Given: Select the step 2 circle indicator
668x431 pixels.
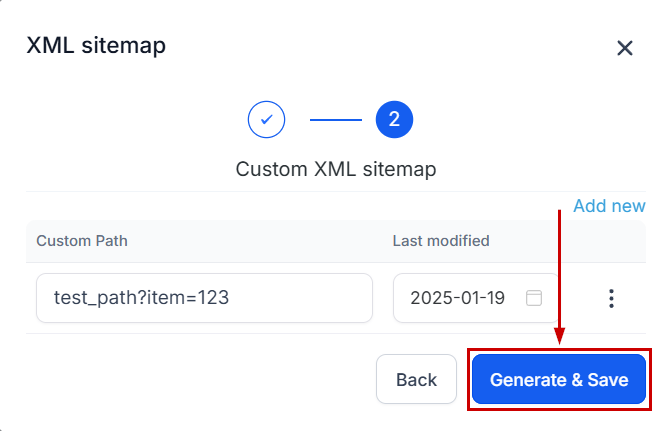Looking at the screenshot, I should [x=394, y=120].
